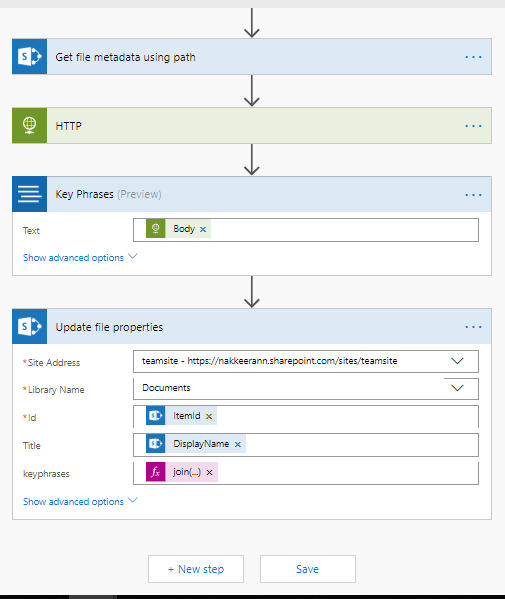This screenshot has height=599, width=505.
Task: Click the Text label in Key Phrases
Action: pyautogui.click(x=31, y=231)
